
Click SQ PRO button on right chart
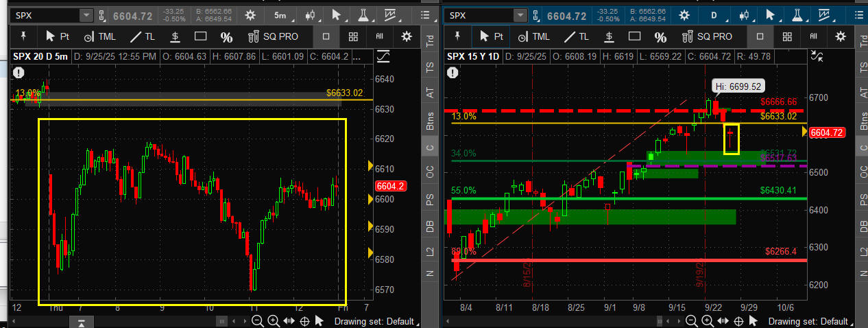(706, 36)
